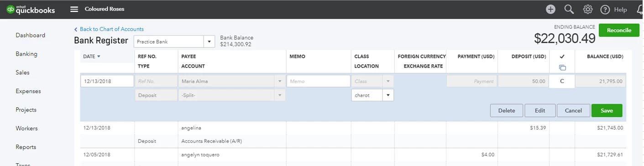The width and height of the screenshot is (644, 166).
Task: Open the gear settings icon
Action: [588, 9]
